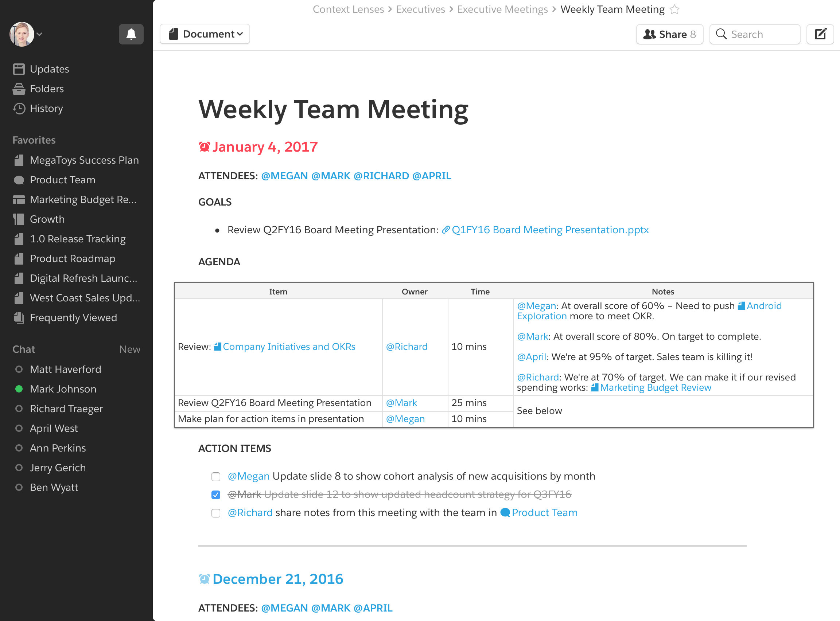Open Growth in Favorites
The width and height of the screenshot is (840, 621).
tap(47, 219)
